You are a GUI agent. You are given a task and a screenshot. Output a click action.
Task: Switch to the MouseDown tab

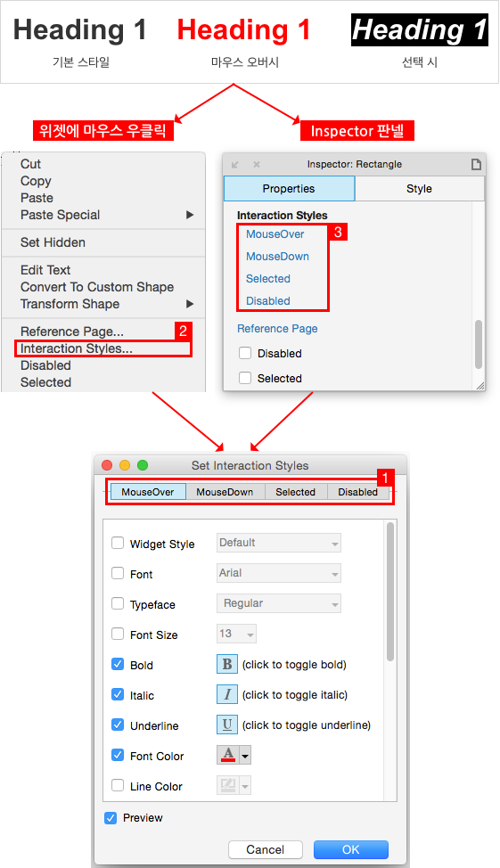coord(225,492)
